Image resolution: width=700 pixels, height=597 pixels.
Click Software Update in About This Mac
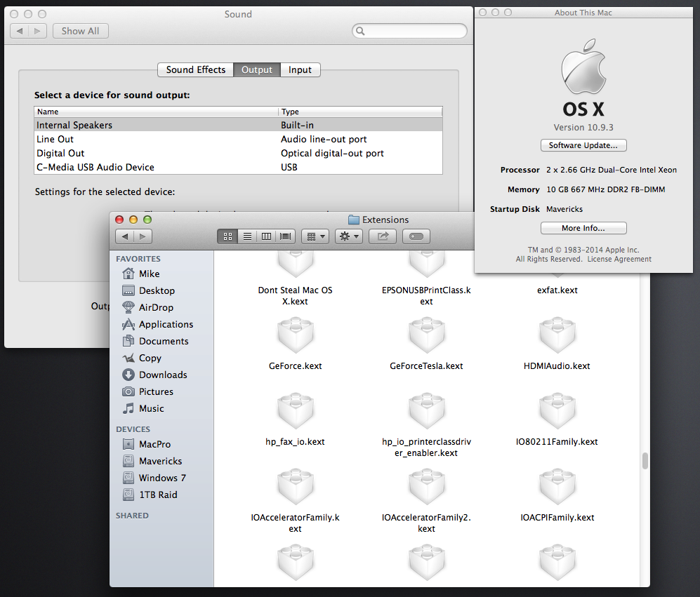pos(583,145)
